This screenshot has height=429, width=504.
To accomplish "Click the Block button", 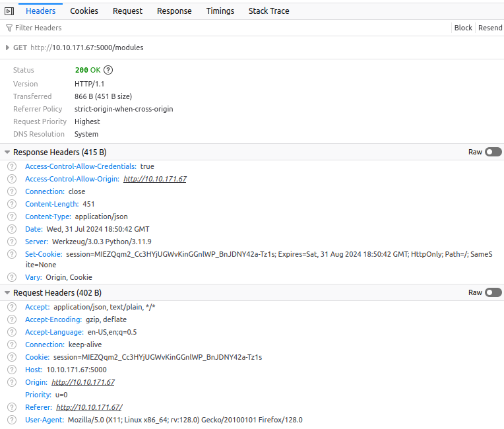I will tap(463, 28).
